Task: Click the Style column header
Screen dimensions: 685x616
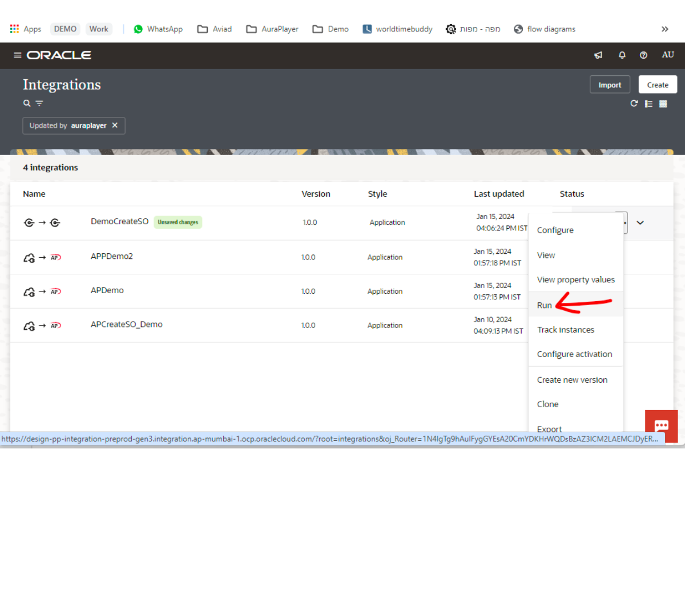Action: tap(378, 194)
